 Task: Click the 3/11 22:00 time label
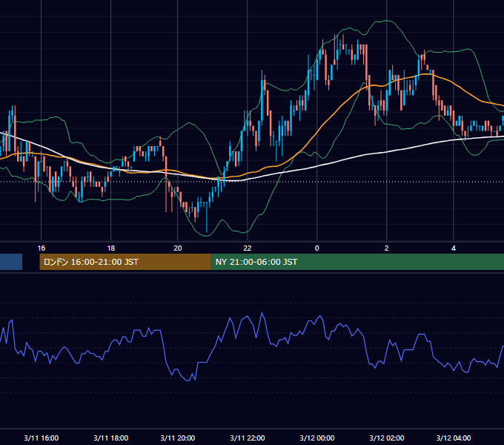[247, 438]
